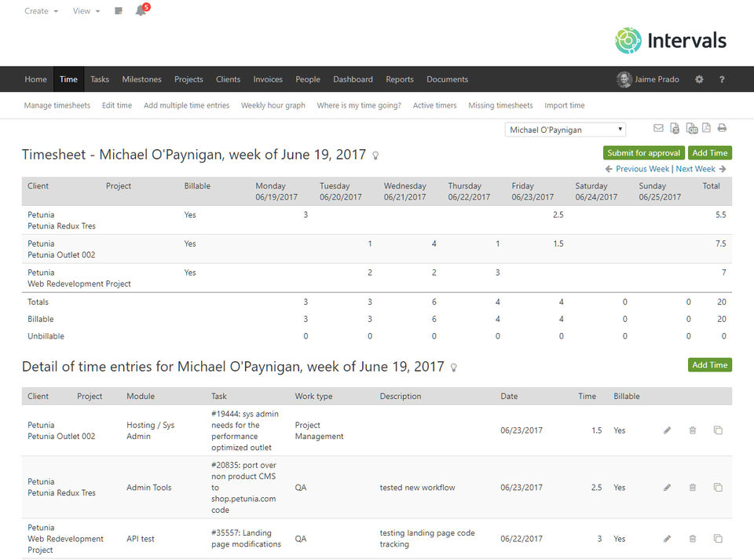This screenshot has width=754, height=560.
Task: Delete the Web Redevelopment Project 3 hour entry
Action: click(693, 539)
